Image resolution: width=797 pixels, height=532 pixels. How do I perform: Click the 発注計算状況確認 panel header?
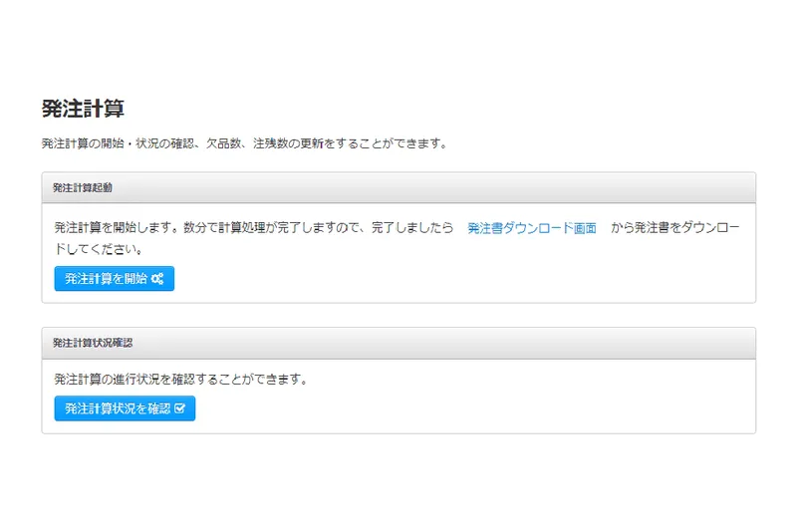point(398,343)
